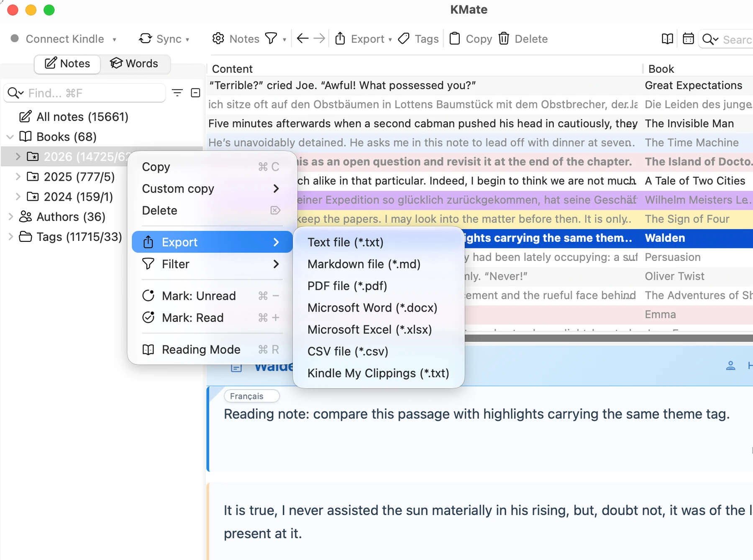Collapse the Books tree node
Viewport: 753px width, 560px height.
point(10,137)
